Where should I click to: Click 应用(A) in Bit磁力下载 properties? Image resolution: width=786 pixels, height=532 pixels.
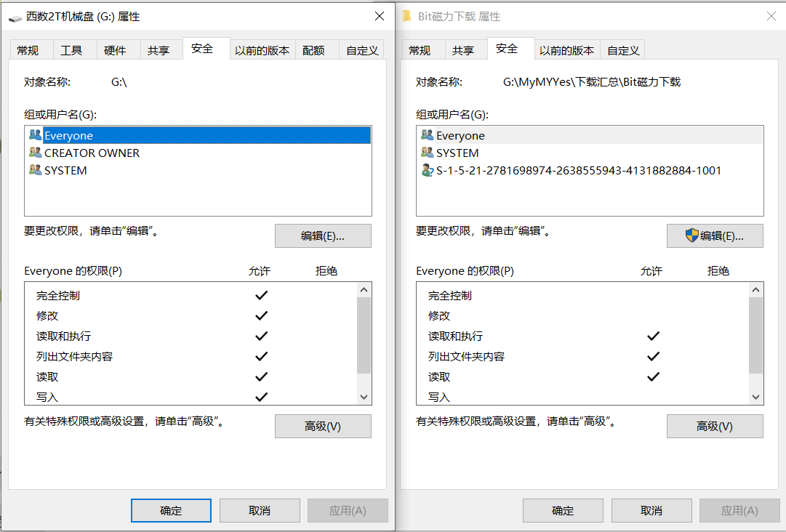point(740,510)
